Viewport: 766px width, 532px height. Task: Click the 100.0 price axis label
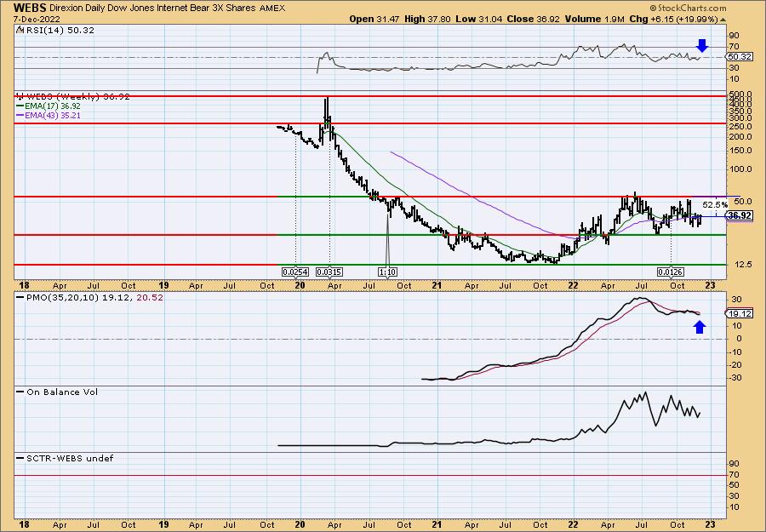click(x=740, y=169)
